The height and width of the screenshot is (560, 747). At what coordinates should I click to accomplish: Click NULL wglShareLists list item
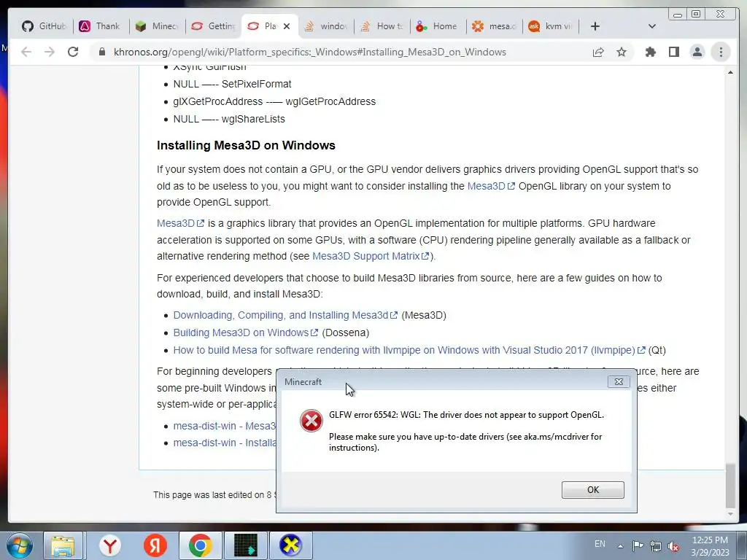tap(229, 119)
